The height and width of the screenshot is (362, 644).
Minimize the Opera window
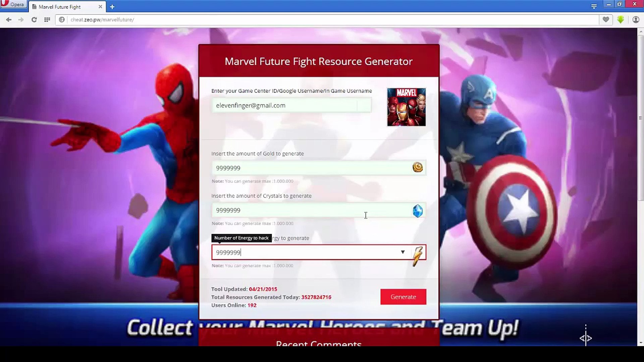[x=609, y=4]
